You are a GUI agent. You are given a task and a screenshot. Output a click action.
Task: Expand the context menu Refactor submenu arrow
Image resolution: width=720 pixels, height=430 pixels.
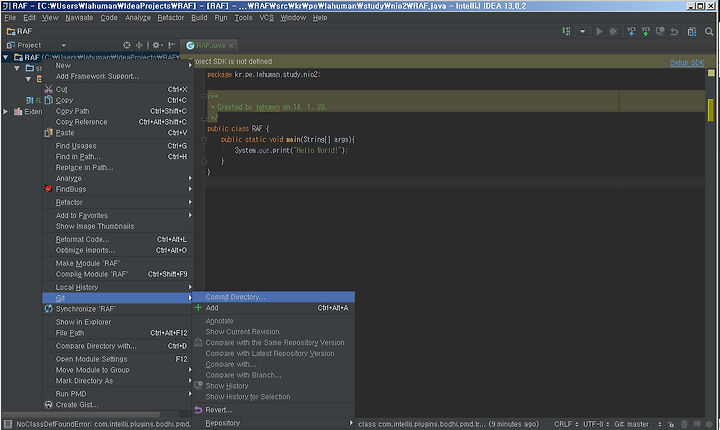pos(190,202)
